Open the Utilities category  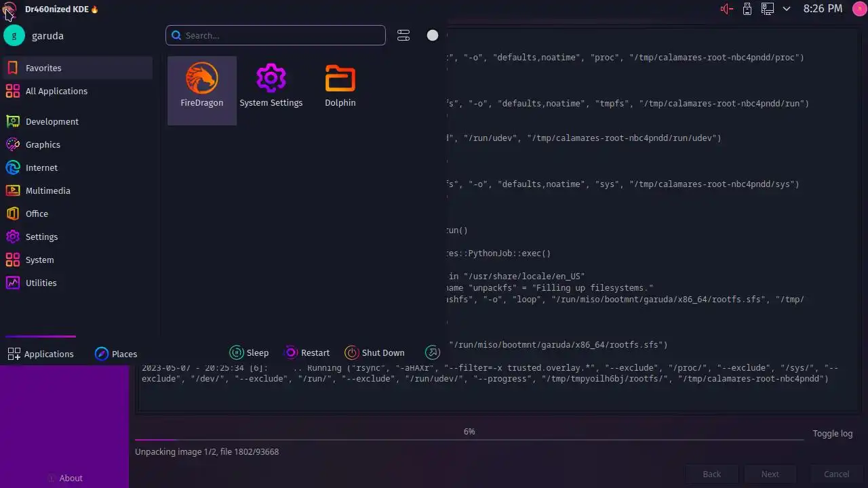78,283
